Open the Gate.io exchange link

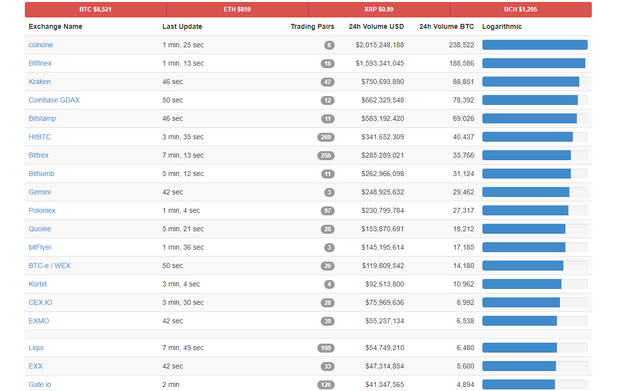tap(40, 384)
